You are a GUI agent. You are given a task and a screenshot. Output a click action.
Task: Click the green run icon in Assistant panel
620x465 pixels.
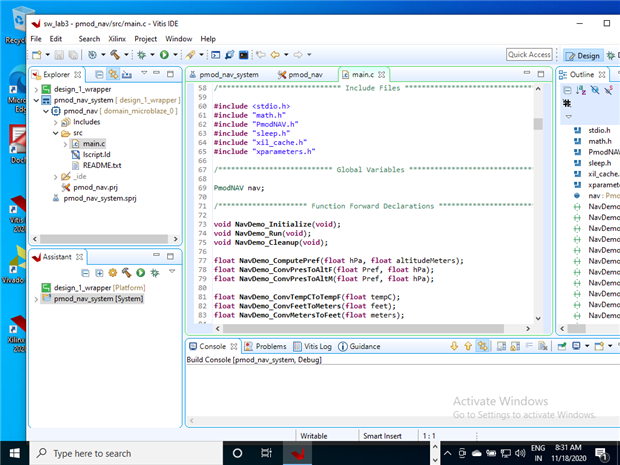coord(141,272)
